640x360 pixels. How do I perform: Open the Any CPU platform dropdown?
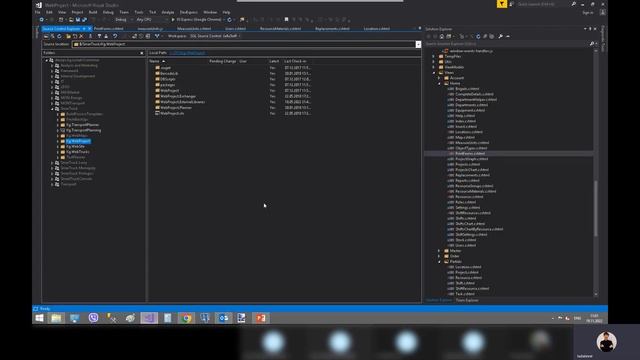click(151, 20)
